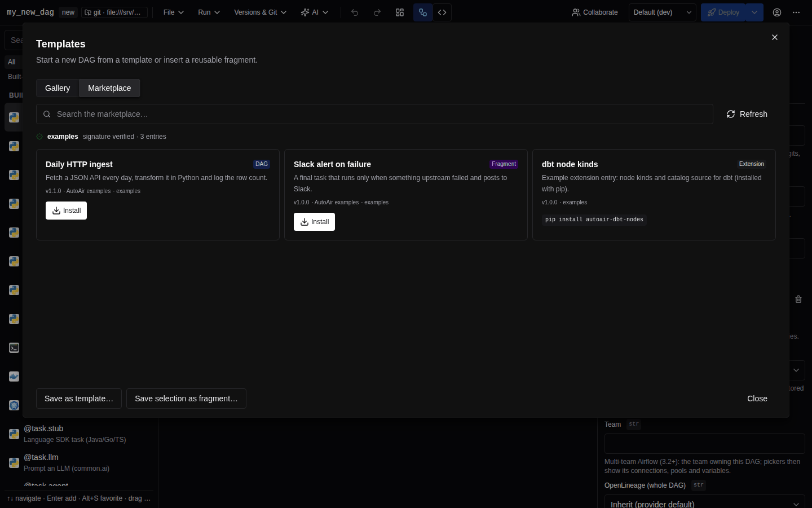Screen dimensions: 812x508
Task: Select the Docker node icon in sidebar
Action: click(x=14, y=376)
